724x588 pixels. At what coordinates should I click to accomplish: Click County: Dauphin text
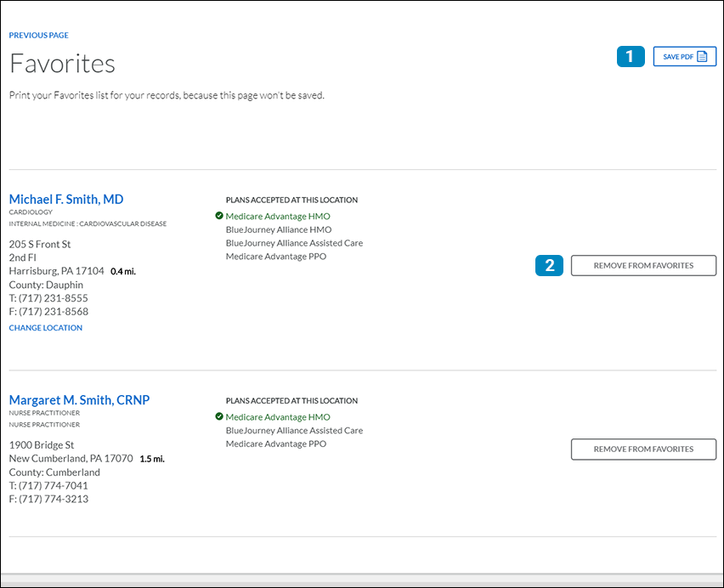click(x=46, y=285)
